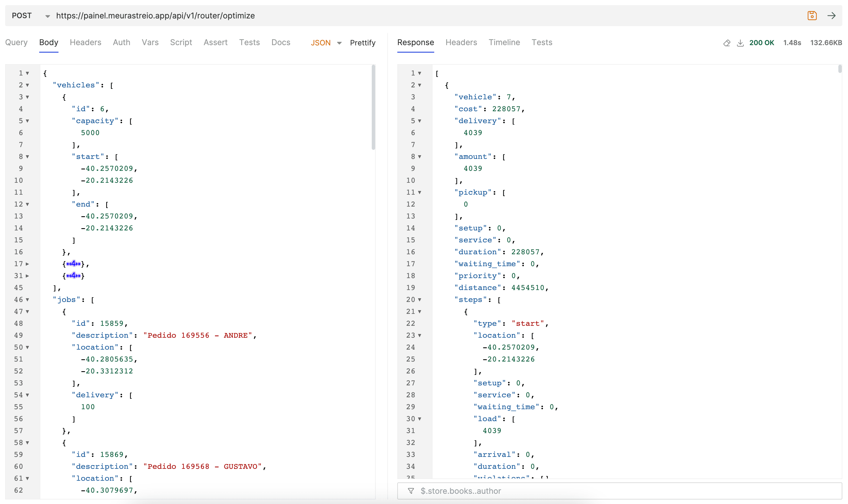Screen dimensions: 848x504
Task: Open the Timeline tab in the response pane
Action: click(x=504, y=43)
